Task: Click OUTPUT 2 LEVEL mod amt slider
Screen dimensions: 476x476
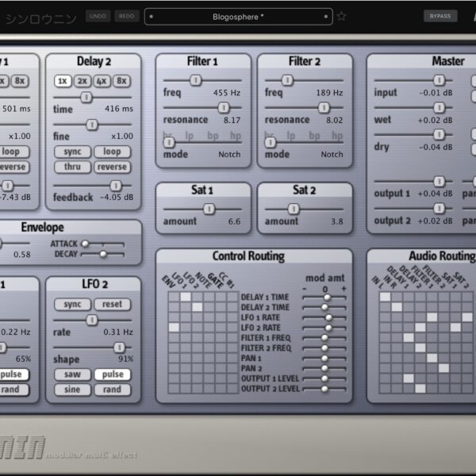Action: point(324,389)
